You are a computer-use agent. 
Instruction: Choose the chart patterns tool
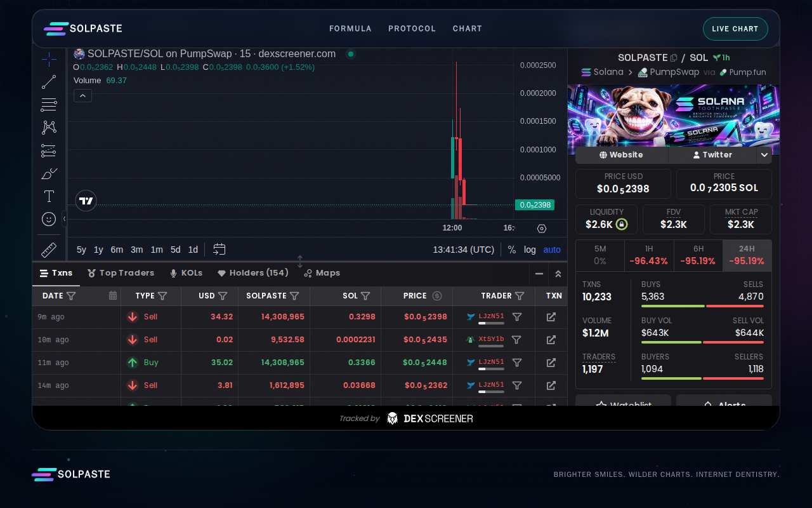click(49, 128)
